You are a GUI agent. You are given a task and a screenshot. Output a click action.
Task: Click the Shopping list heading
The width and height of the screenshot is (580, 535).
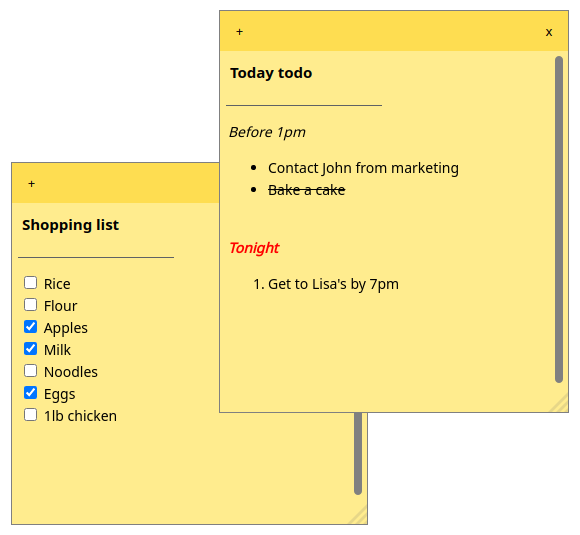pyautogui.click(x=70, y=225)
